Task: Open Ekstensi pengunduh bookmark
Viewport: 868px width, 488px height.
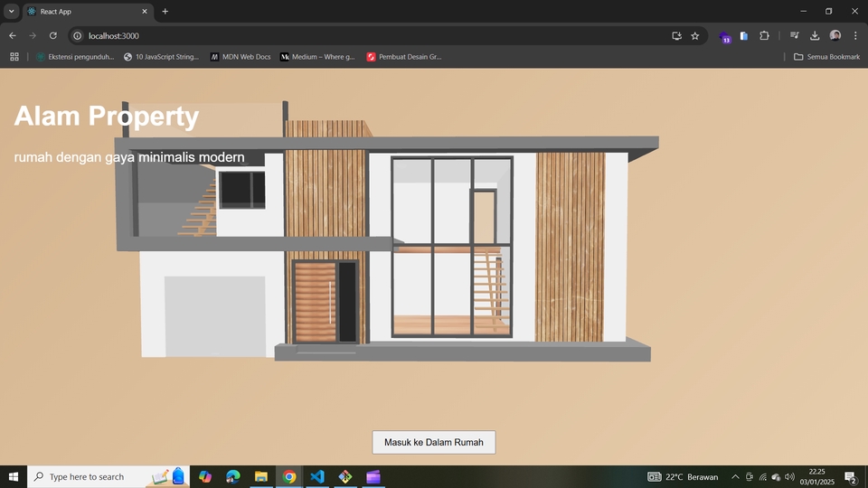Action: coord(75,57)
